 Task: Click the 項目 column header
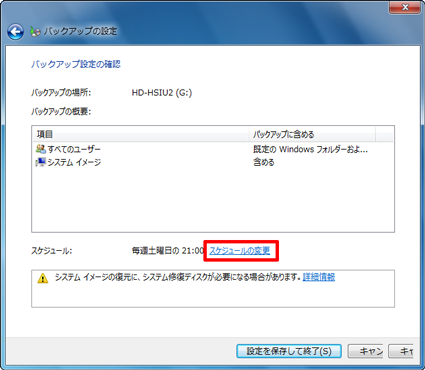[x=140, y=134]
